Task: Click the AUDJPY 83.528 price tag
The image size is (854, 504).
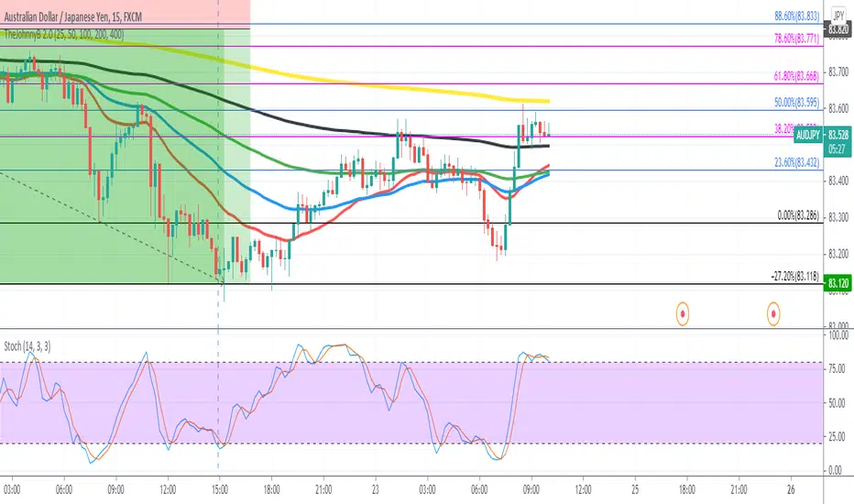Action: tap(823, 141)
